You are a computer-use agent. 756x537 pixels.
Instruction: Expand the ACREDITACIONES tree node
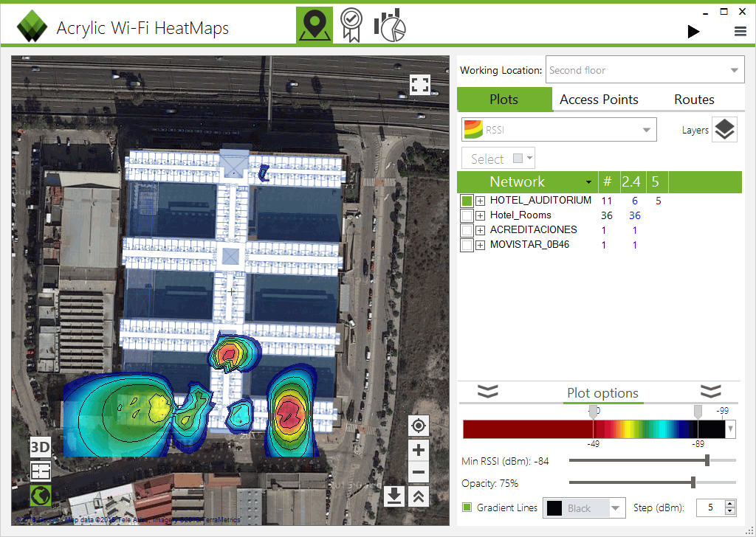tap(480, 230)
